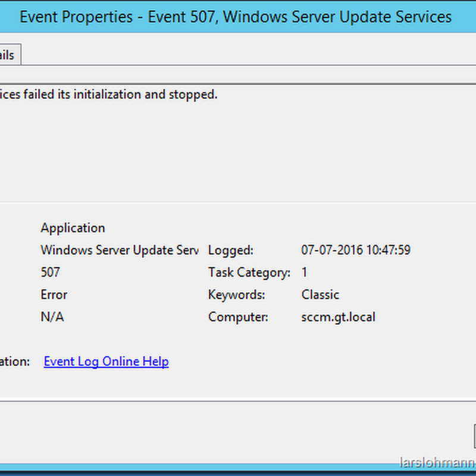Image resolution: width=476 pixels, height=476 pixels.
Task: Click the Log Name value 'Application'
Action: [73, 228]
